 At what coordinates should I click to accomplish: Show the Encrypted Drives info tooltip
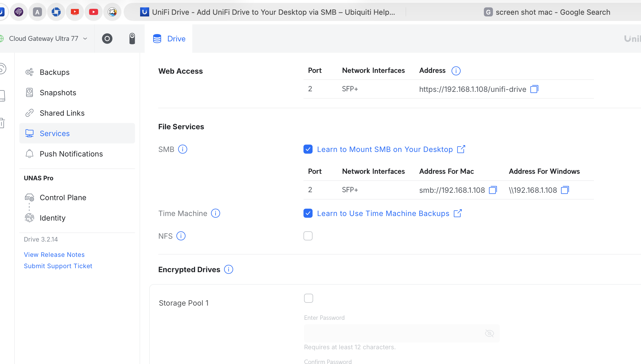tap(228, 269)
